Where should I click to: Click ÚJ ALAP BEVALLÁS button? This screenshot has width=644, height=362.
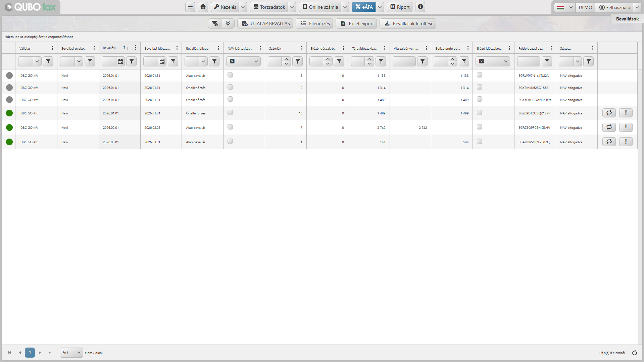point(265,23)
